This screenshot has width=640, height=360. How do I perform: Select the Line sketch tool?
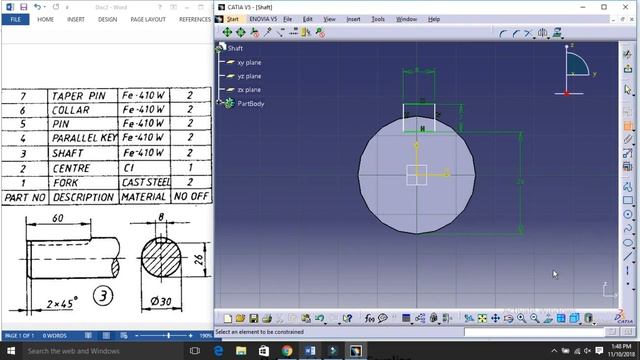point(628,256)
